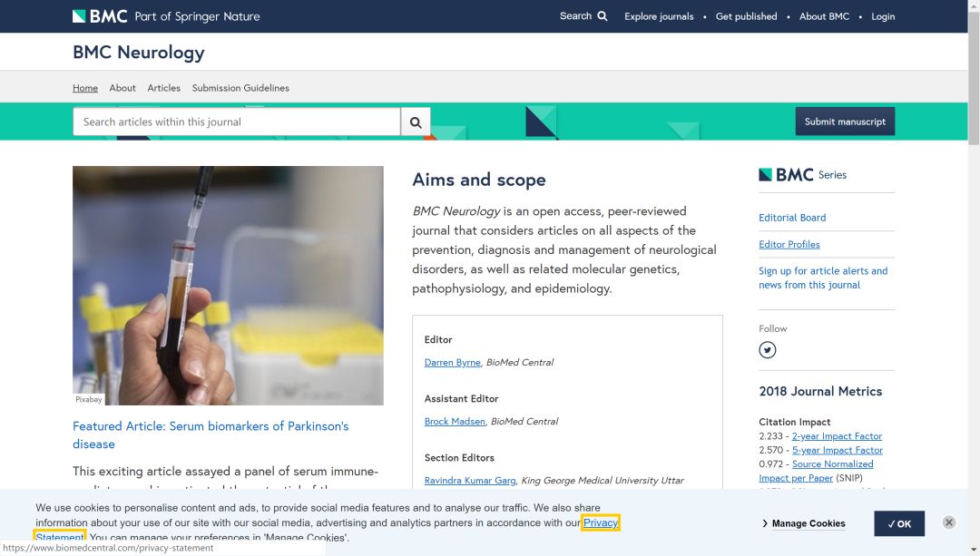Dismiss cookie banner with the X icon
Screen dimensions: 980x556
point(948,522)
